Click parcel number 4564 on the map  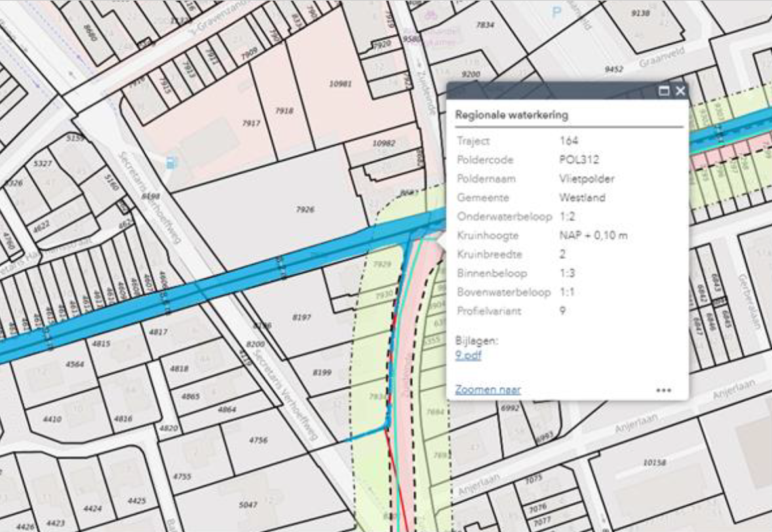75,364
